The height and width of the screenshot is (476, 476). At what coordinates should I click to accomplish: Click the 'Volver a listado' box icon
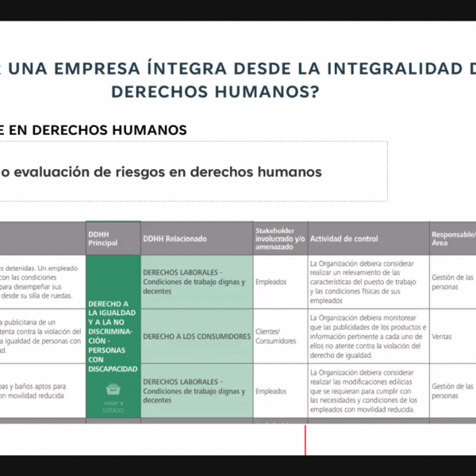[113, 390]
